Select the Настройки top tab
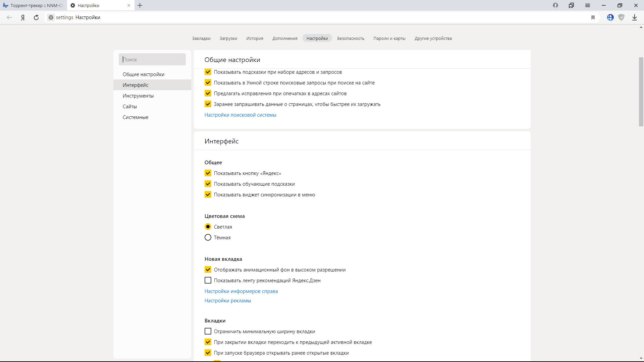 click(317, 38)
